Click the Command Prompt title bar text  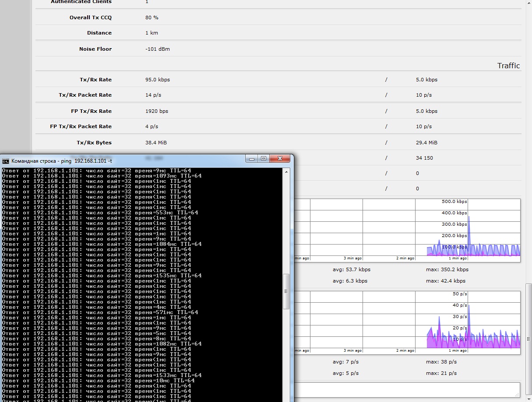click(61, 161)
